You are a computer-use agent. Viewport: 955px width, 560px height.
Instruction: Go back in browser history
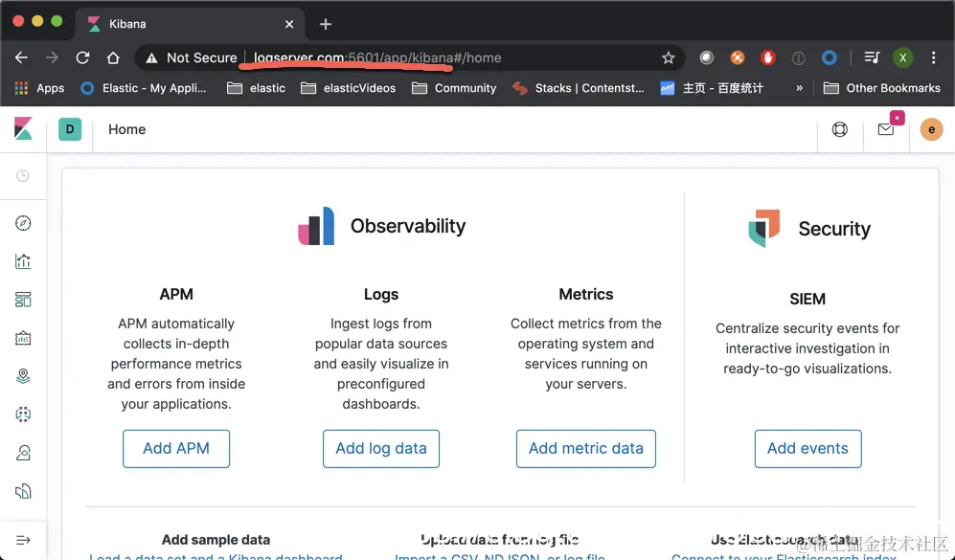21,57
